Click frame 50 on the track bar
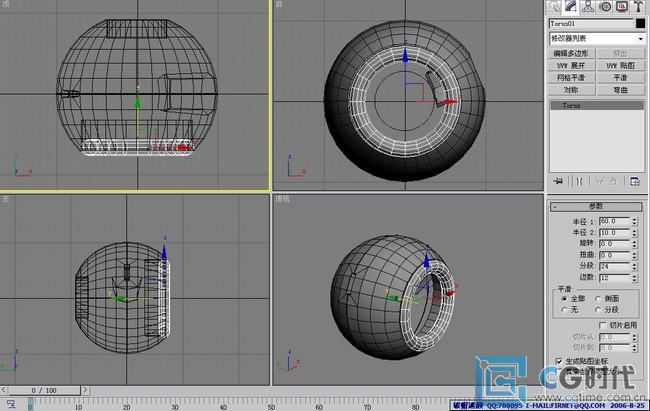Image resolution: width=650 pixels, height=411 pixels. tap(271, 407)
